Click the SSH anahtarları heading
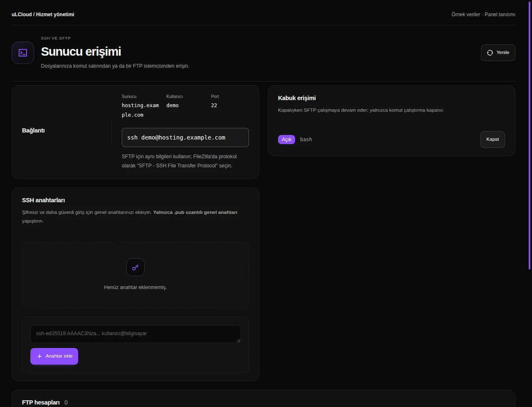This screenshot has width=532, height=407. click(44, 200)
